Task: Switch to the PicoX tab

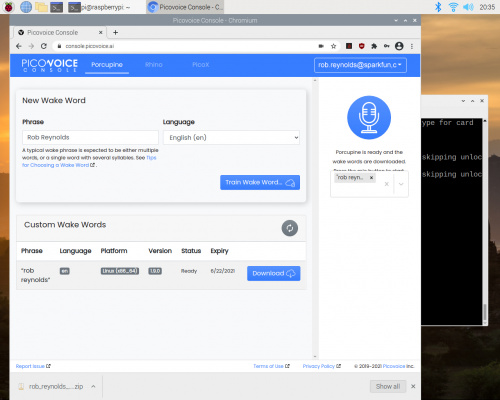Action: coord(201,65)
